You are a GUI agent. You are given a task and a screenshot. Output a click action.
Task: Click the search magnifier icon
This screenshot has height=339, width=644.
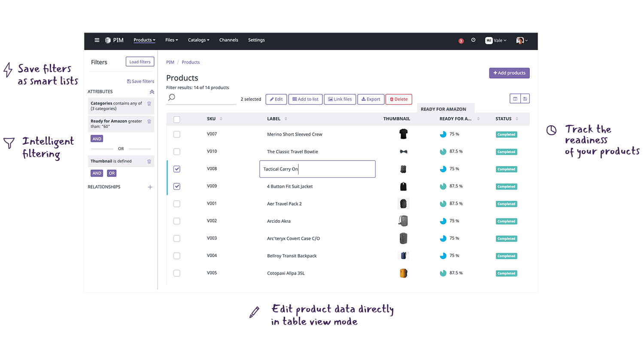tap(171, 97)
